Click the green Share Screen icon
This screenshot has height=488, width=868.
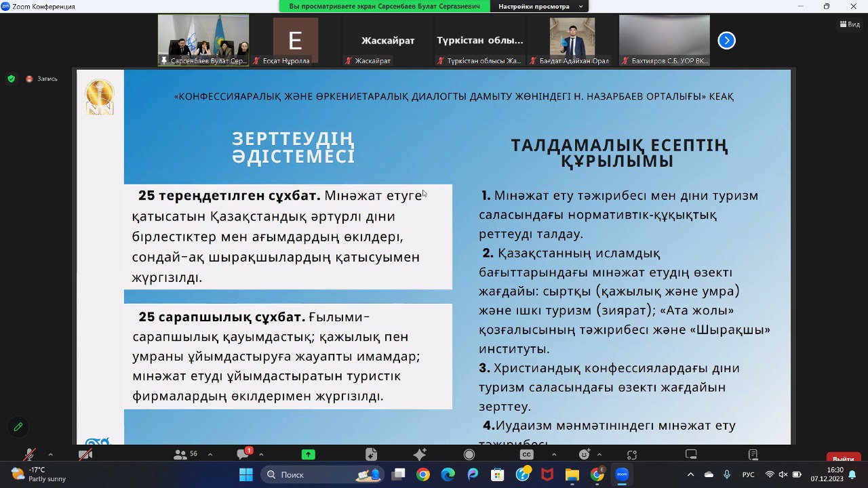(309, 454)
